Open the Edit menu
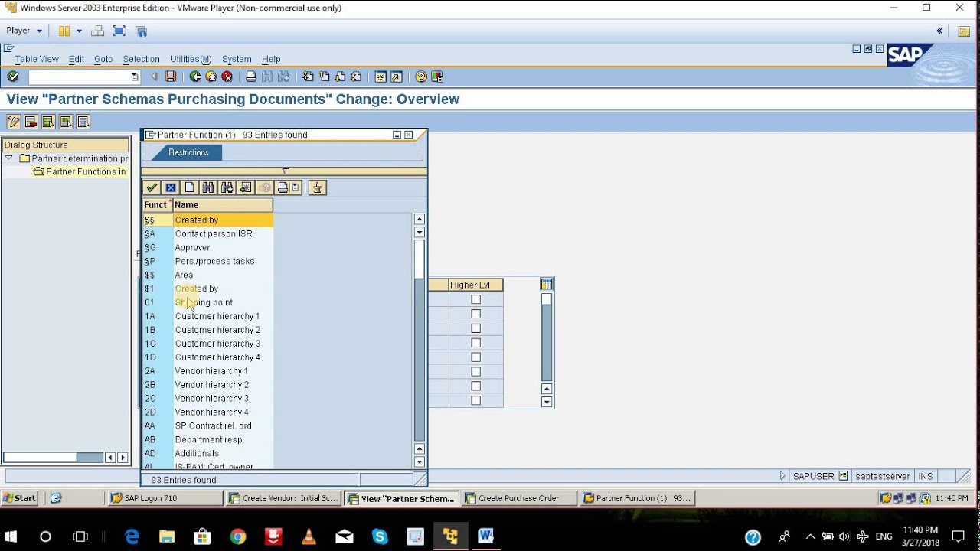Image resolution: width=980 pixels, height=551 pixels. coord(77,59)
